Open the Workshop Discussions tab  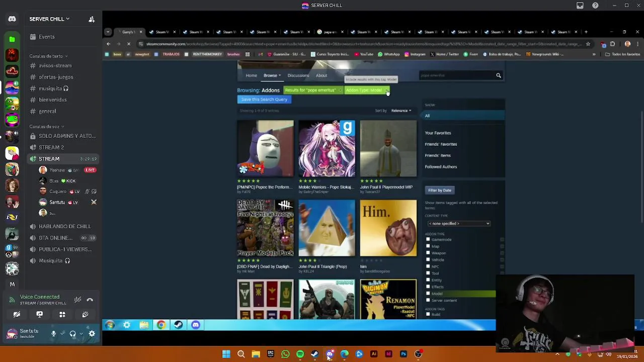tap(298, 75)
